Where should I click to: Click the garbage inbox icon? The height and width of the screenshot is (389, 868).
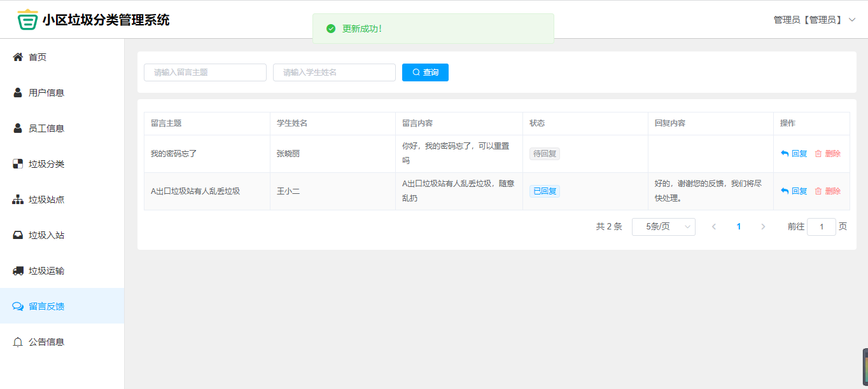[x=18, y=235]
